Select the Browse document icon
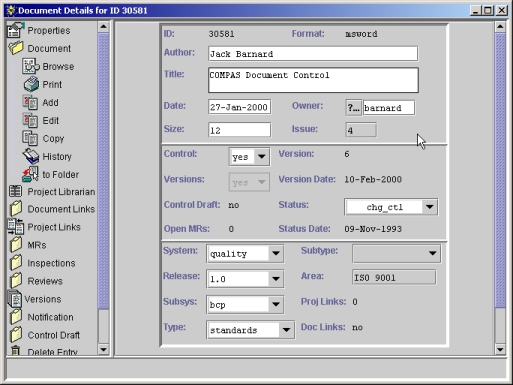This screenshot has width=513, height=385. pyautogui.click(x=31, y=66)
